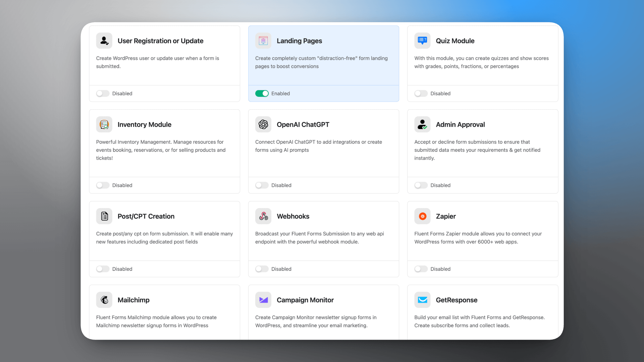Click the Admin Approval icon
Image resolution: width=644 pixels, height=362 pixels.
click(422, 125)
